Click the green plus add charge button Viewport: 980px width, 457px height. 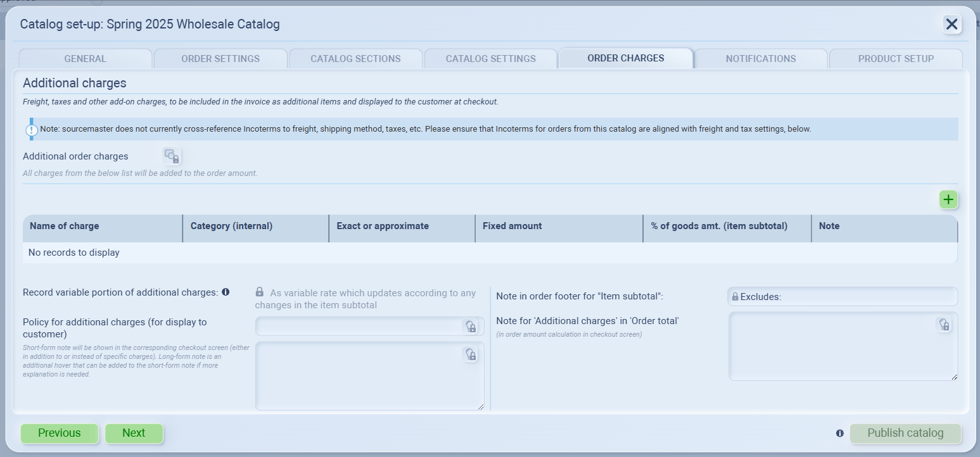tap(948, 199)
